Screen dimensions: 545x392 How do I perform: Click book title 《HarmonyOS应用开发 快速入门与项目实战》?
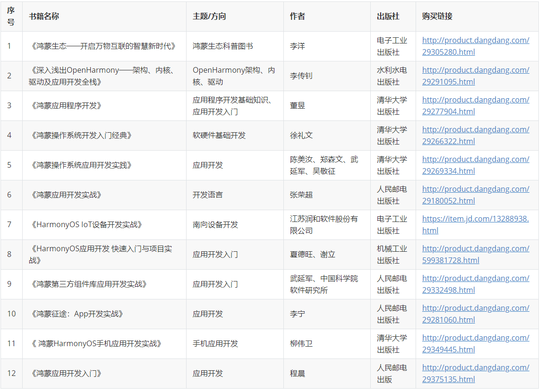click(x=101, y=255)
